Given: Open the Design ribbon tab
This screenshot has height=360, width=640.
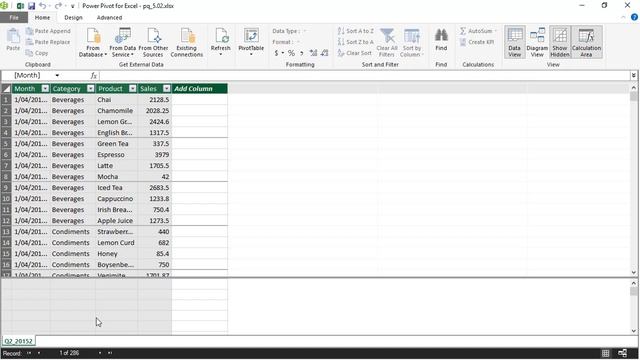Looking at the screenshot, I should 73,18.
